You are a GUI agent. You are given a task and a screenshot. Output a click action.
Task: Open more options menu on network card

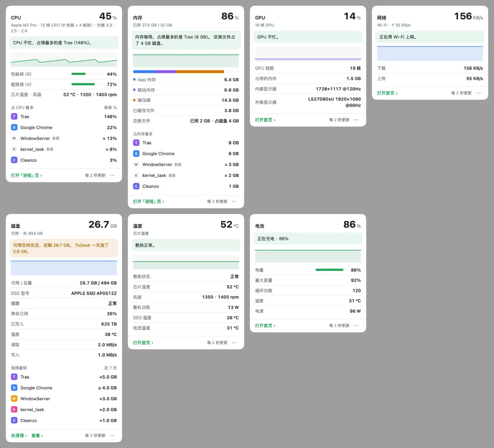pyautogui.click(x=478, y=93)
